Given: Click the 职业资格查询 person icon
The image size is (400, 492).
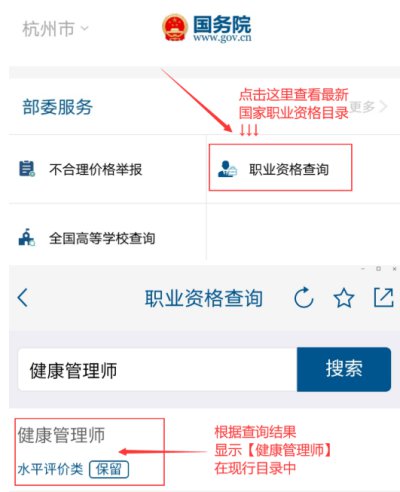Looking at the screenshot, I should [227, 169].
